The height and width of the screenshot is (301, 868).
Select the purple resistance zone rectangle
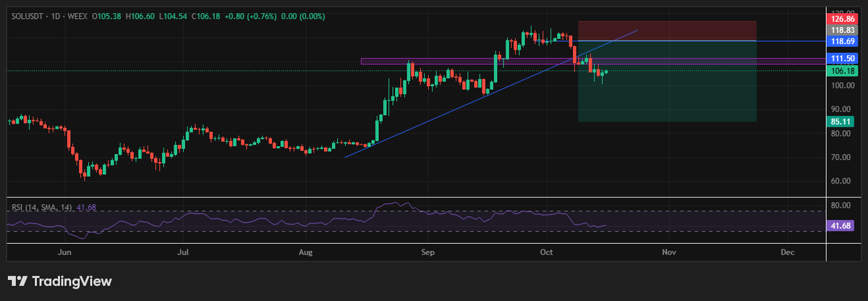coord(592,61)
